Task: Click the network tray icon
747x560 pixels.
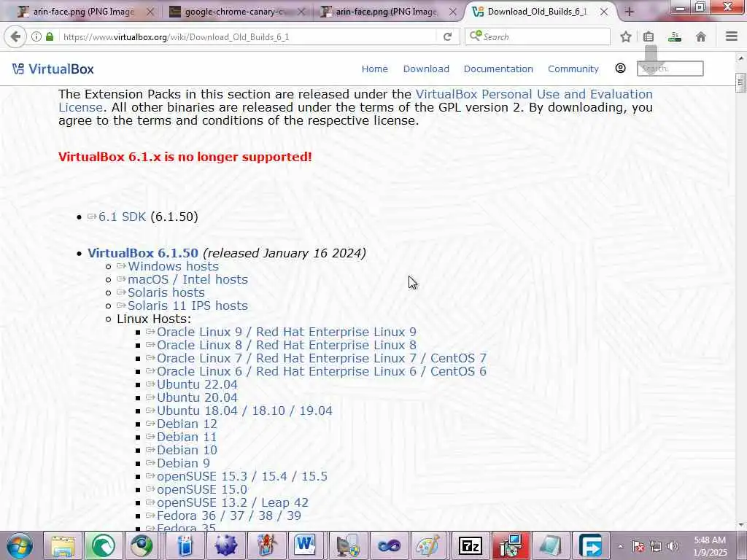Action: pos(656,546)
